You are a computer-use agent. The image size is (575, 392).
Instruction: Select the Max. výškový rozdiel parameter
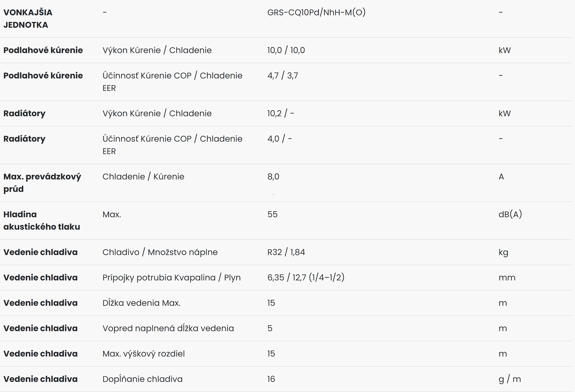[x=143, y=354]
